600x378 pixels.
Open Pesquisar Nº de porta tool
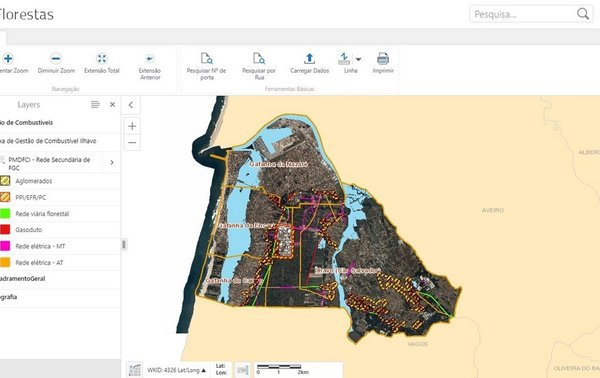(207, 59)
